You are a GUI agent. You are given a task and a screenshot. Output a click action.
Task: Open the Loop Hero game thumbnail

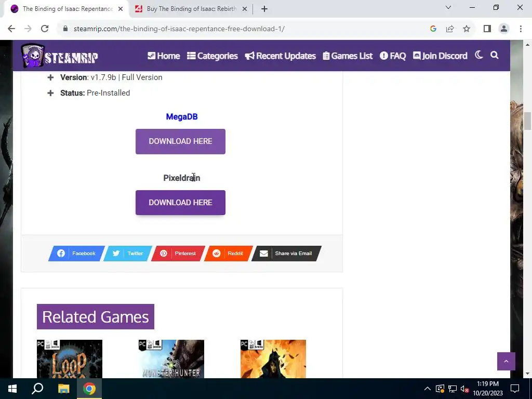[x=70, y=358]
